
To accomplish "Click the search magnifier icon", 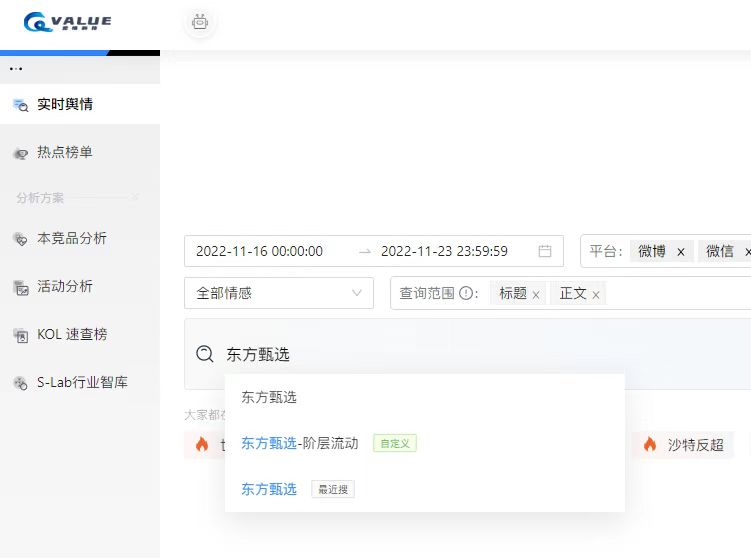I will point(205,354).
